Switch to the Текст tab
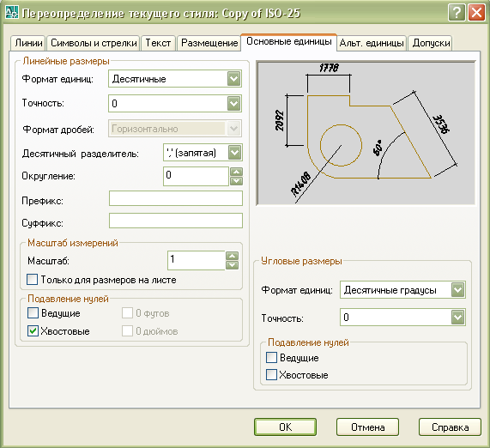Viewport: 490px width, 448px height. (158, 43)
